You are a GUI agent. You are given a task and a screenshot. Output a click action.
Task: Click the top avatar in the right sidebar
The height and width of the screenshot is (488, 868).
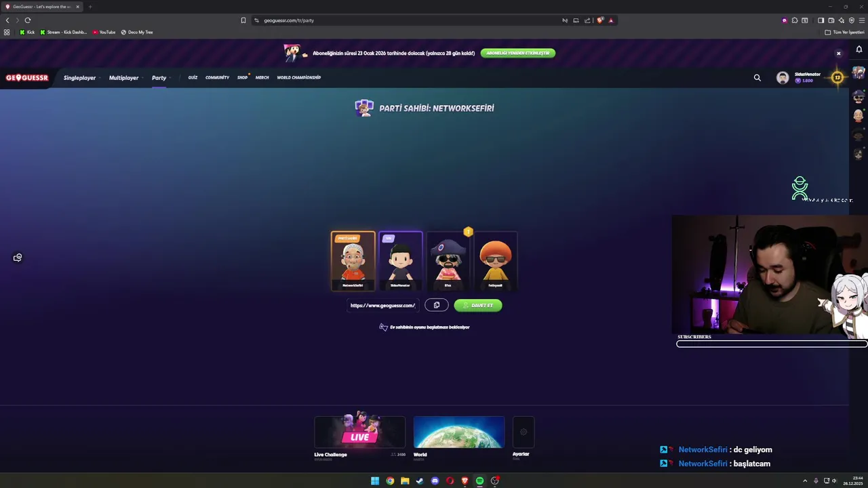point(859,73)
